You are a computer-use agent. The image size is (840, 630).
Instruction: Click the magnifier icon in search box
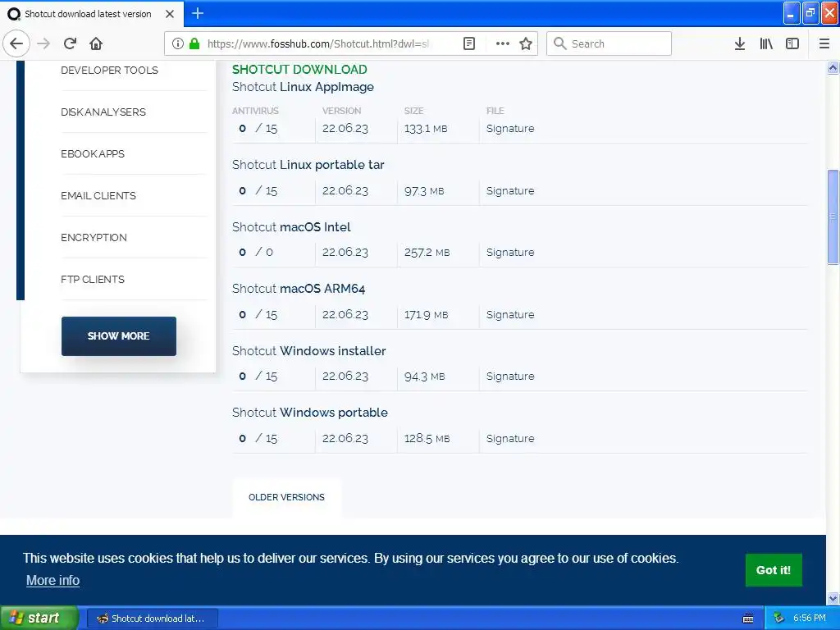tap(559, 43)
